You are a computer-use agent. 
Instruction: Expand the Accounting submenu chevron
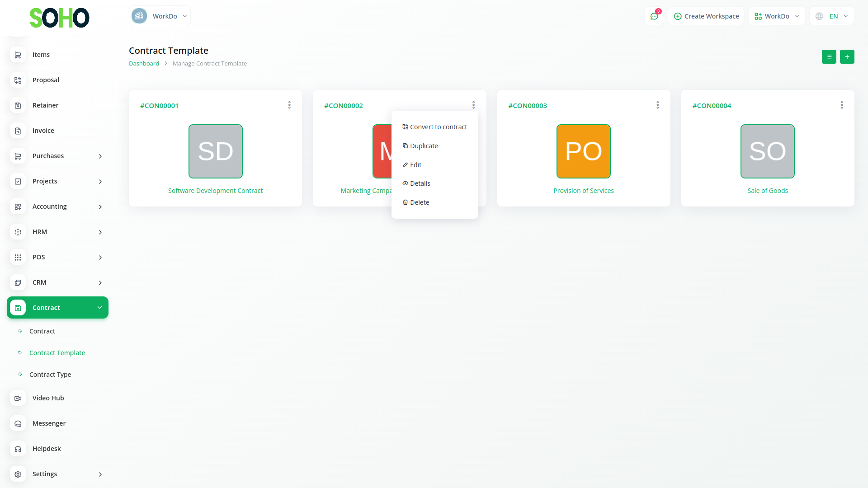coord(100,206)
